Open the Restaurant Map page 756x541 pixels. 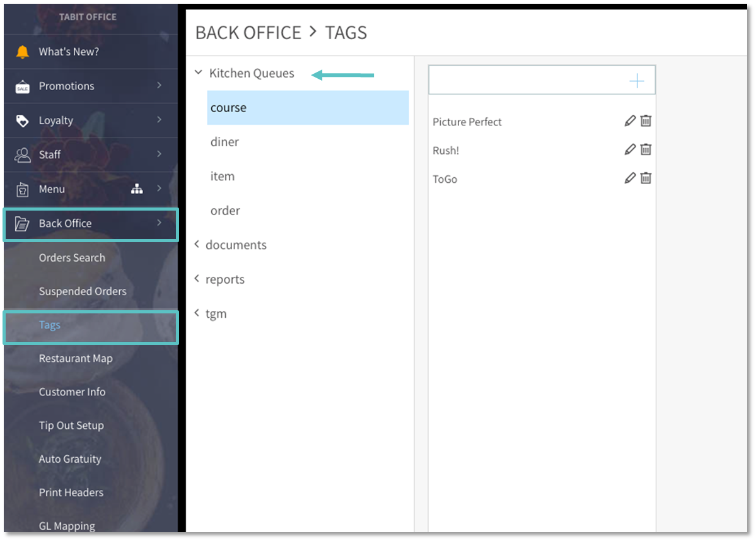coord(76,358)
